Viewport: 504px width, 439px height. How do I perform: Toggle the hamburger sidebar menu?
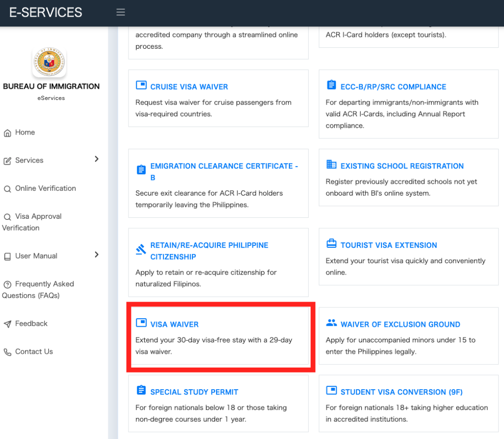121,12
